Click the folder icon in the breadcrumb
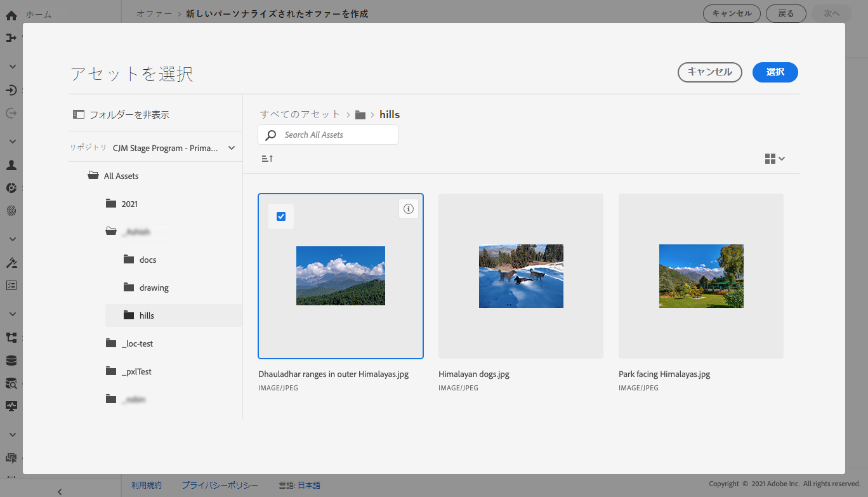The height and width of the screenshot is (497, 868). tap(360, 115)
